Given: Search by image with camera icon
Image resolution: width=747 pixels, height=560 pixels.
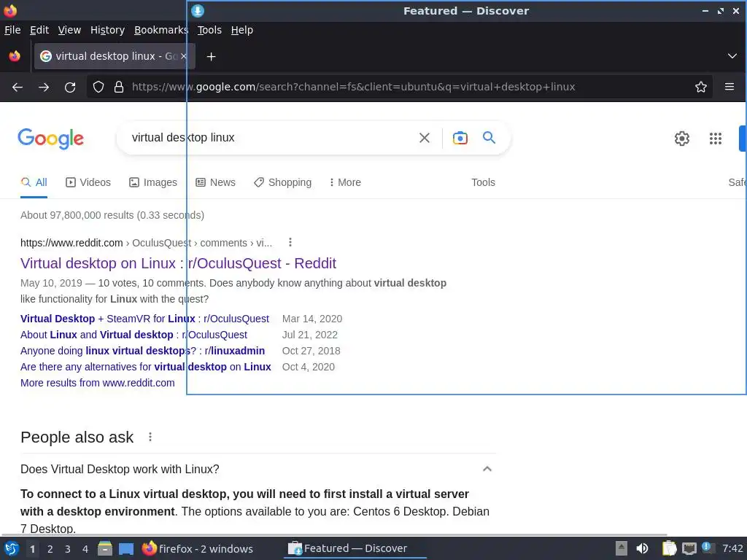Looking at the screenshot, I should coord(460,138).
